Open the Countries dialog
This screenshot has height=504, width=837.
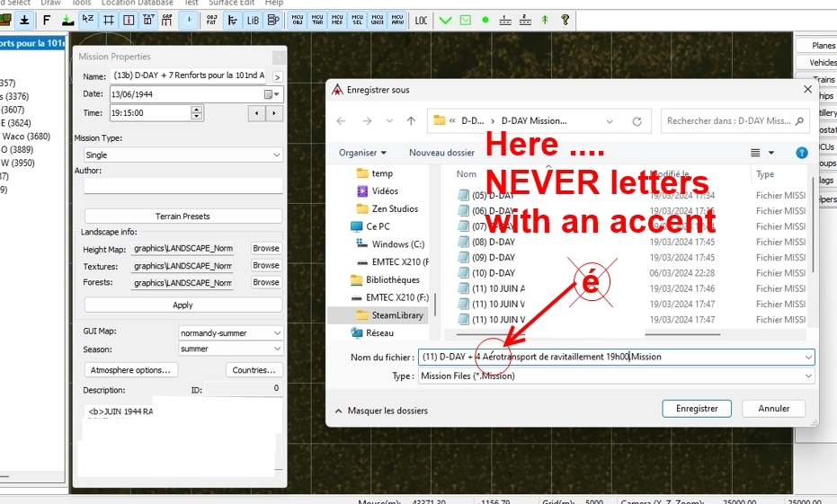coord(254,369)
